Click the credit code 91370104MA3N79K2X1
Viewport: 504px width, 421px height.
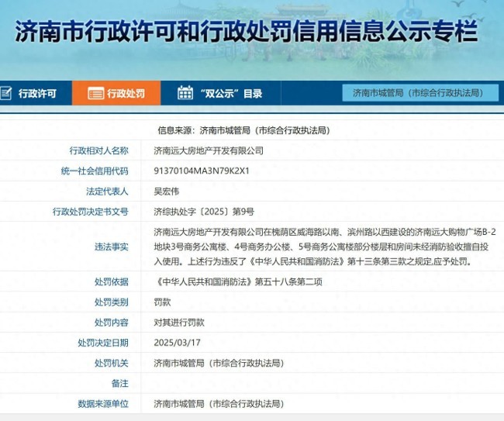(x=202, y=171)
